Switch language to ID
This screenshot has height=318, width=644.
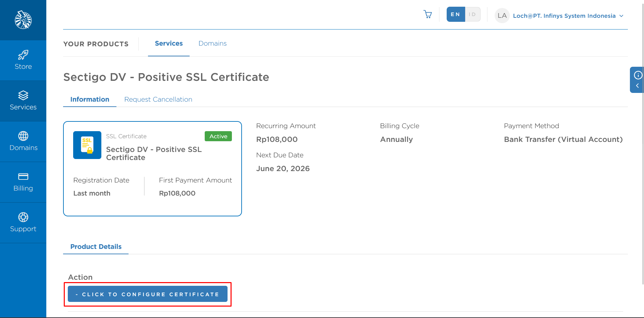[473, 14]
